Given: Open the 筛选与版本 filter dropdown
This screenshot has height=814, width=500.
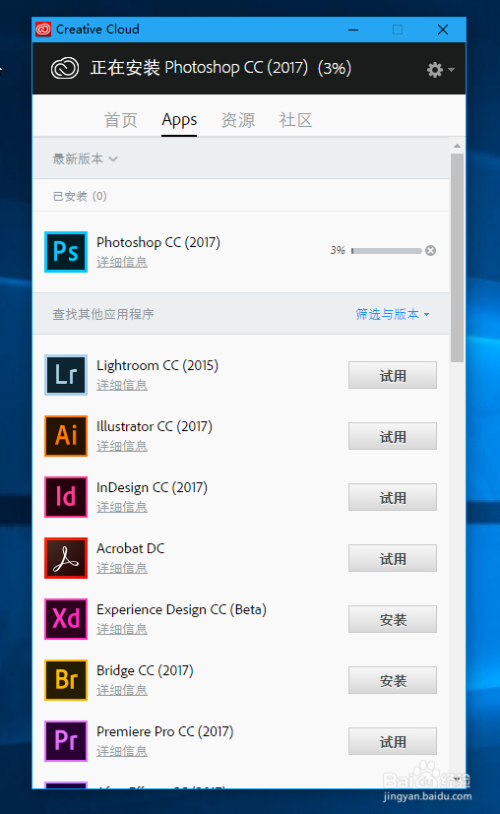Looking at the screenshot, I should tap(393, 314).
